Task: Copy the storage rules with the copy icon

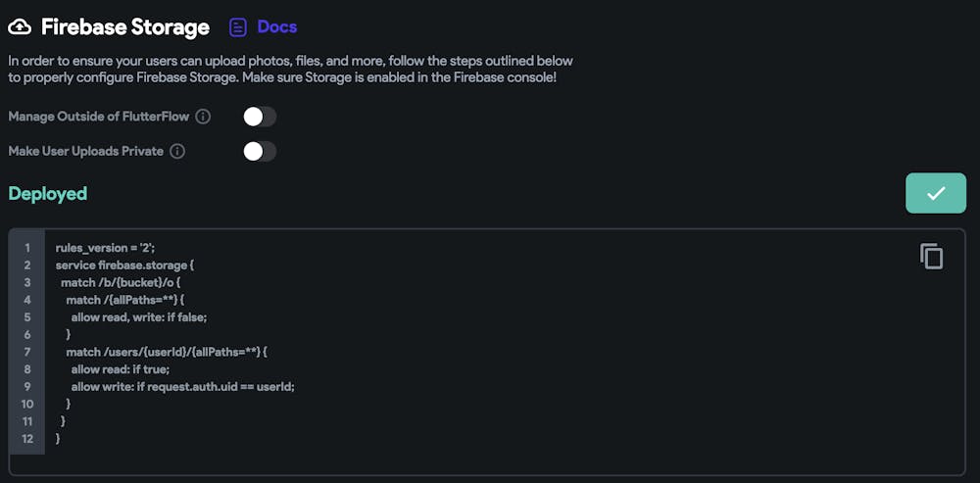Action: (931, 257)
